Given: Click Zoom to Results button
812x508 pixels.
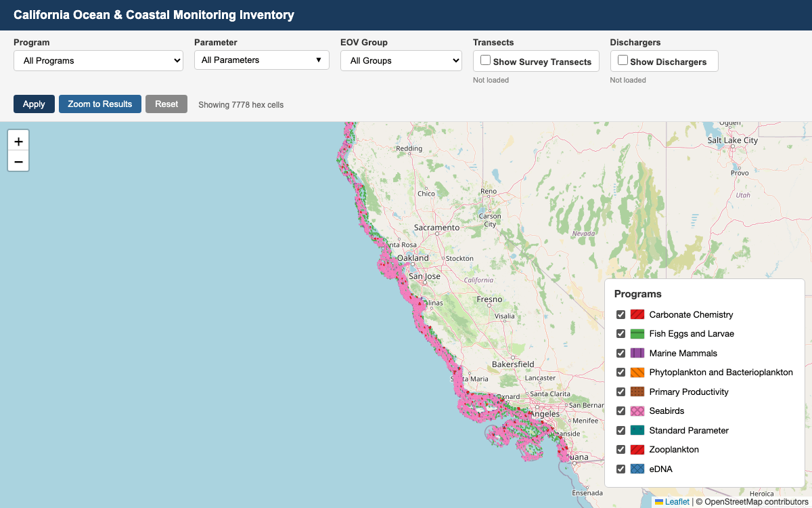Looking at the screenshot, I should click(100, 104).
